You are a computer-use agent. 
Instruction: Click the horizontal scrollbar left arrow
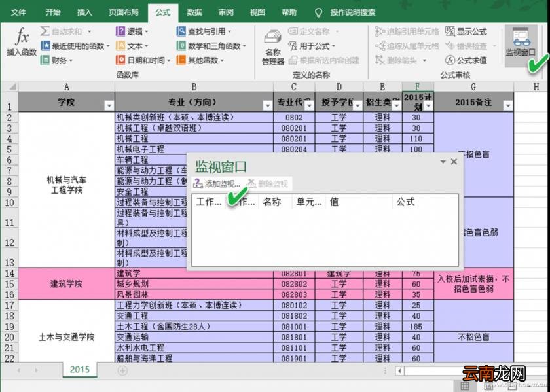[399, 371]
